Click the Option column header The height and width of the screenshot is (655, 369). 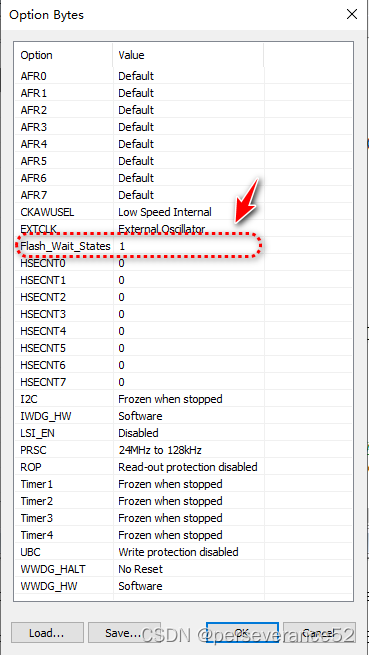pos(63,55)
